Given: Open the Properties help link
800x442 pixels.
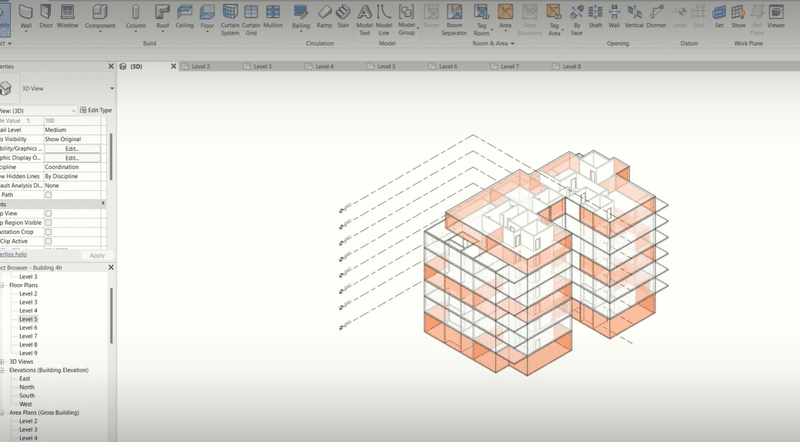Looking at the screenshot, I should tap(13, 254).
